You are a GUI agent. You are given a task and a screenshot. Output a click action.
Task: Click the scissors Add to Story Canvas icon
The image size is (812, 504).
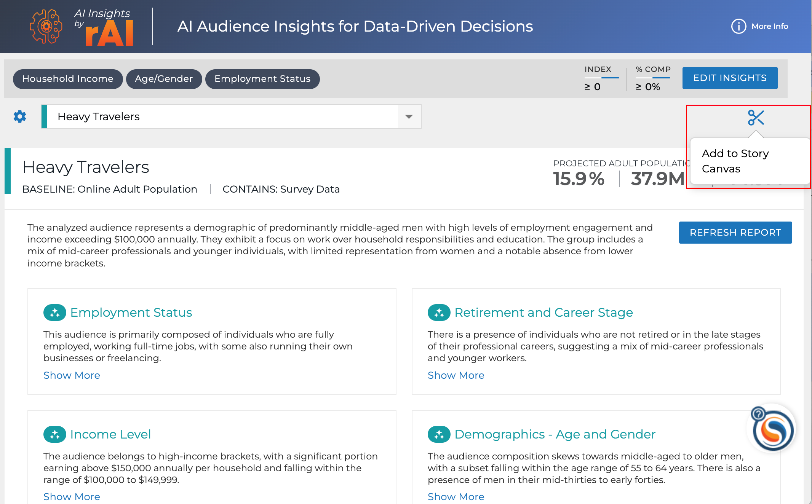tap(756, 118)
